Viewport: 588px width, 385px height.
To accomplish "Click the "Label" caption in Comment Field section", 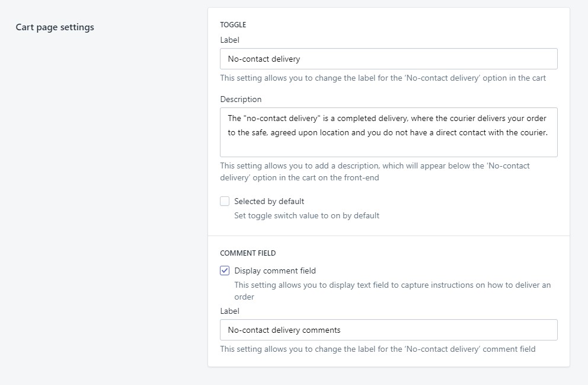I will (229, 311).
